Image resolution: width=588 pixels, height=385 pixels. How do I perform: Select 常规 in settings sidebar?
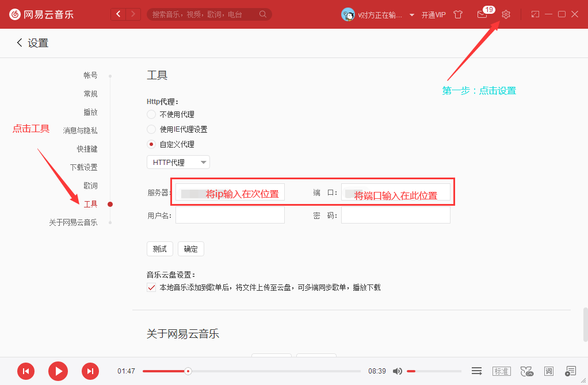click(90, 94)
